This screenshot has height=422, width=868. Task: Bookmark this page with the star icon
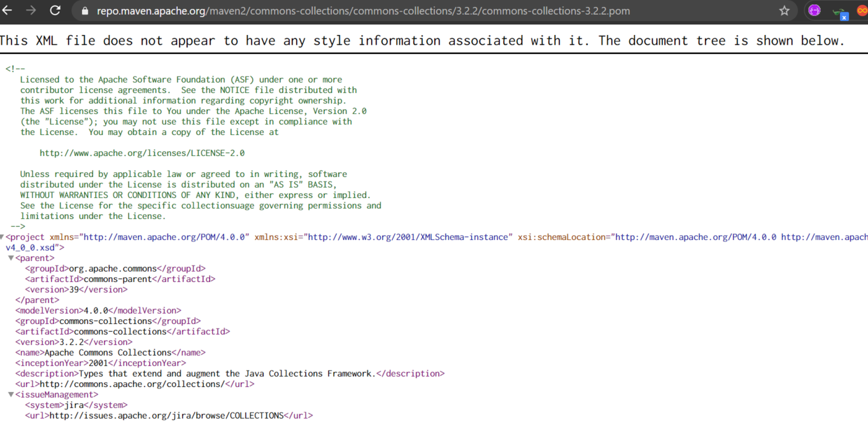pos(784,10)
